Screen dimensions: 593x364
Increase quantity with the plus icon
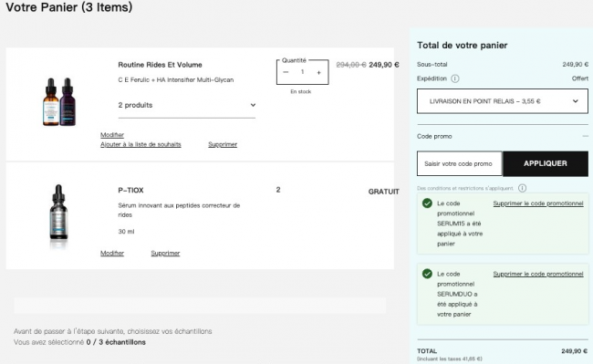pos(318,72)
